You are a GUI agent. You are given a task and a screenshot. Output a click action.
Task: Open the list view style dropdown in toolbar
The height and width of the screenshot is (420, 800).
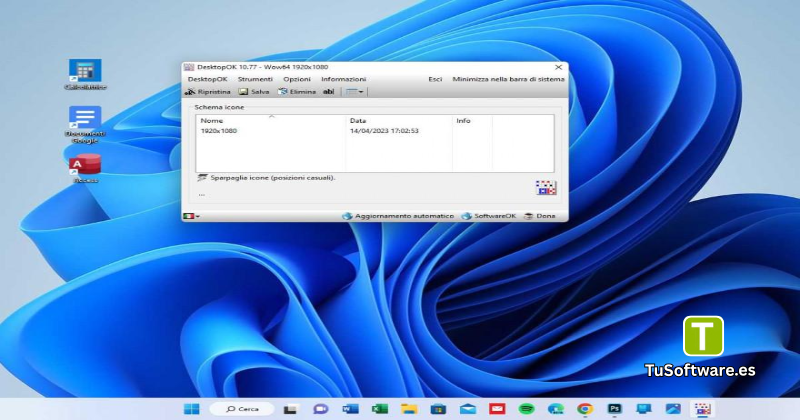[355, 92]
